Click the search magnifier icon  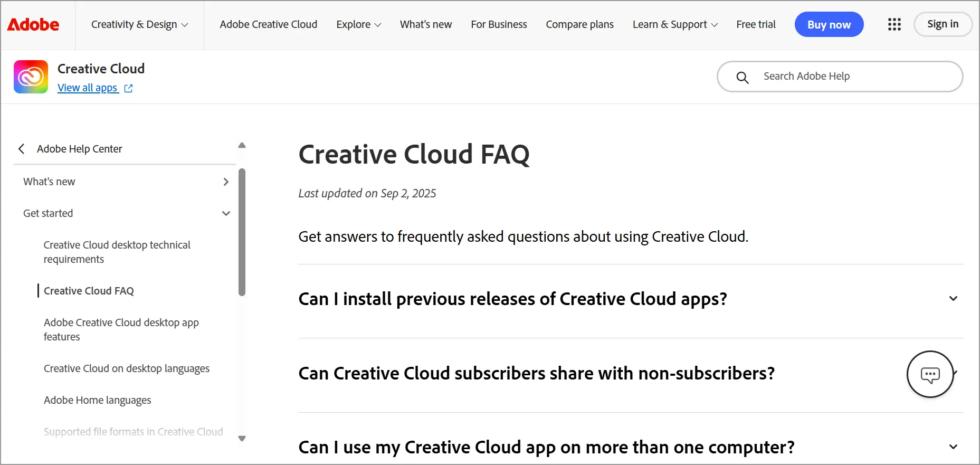(x=742, y=77)
